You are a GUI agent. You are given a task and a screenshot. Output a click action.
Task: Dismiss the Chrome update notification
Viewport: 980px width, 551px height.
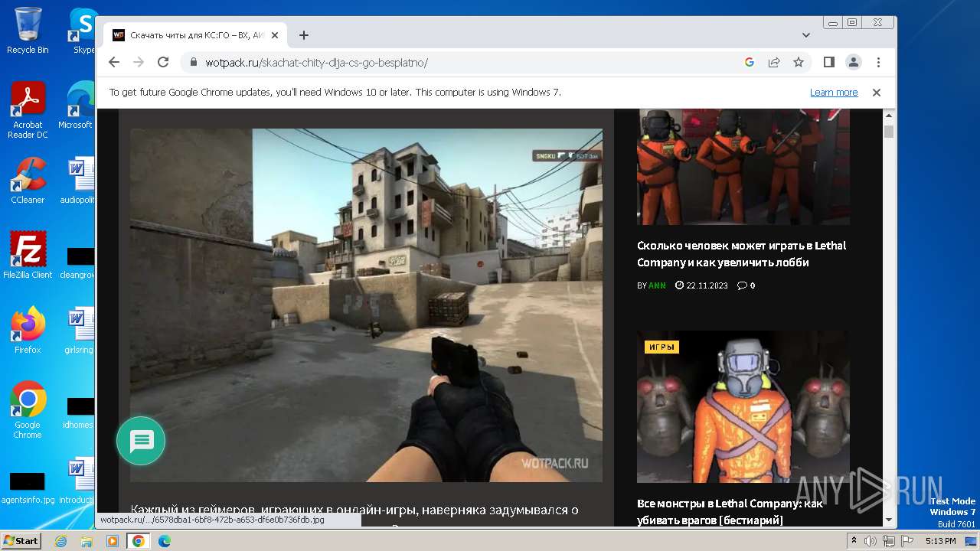(x=877, y=93)
